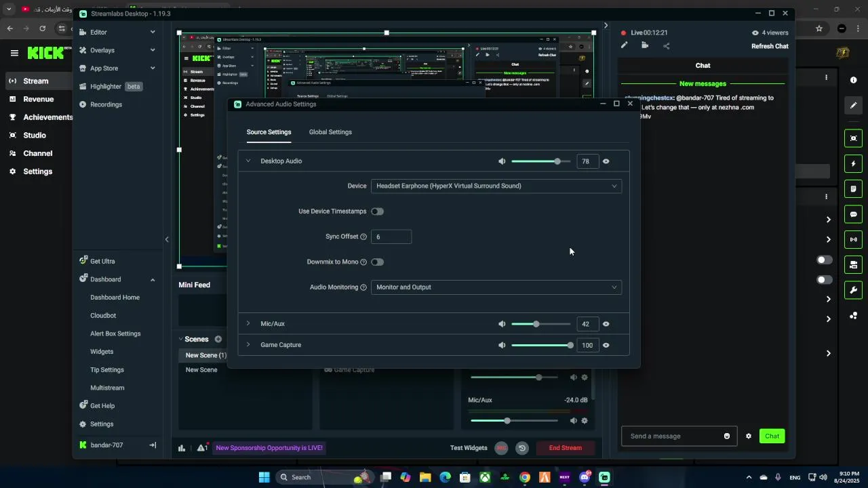868x488 pixels.
Task: Adjust Mic/Aux volume slider in audio settings
Action: tap(540, 324)
